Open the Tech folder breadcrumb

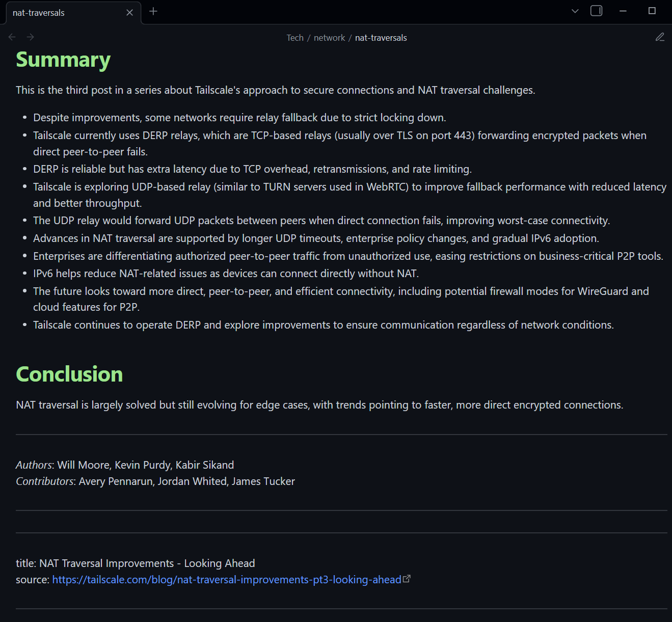[x=294, y=38]
